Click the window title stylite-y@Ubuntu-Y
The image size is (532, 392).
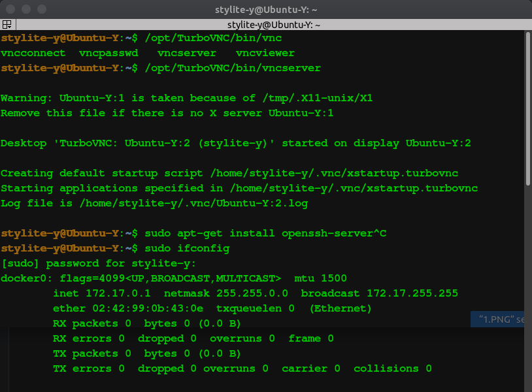(x=266, y=10)
